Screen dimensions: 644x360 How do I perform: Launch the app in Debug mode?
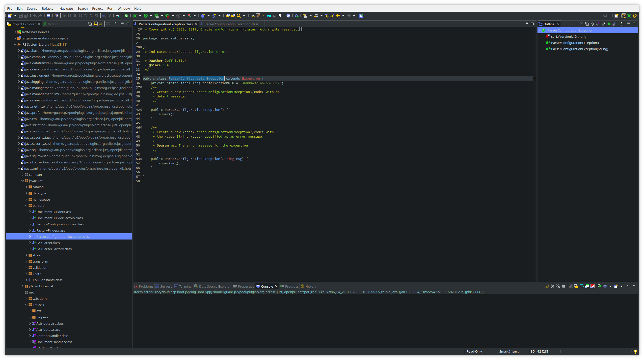coord(135,16)
